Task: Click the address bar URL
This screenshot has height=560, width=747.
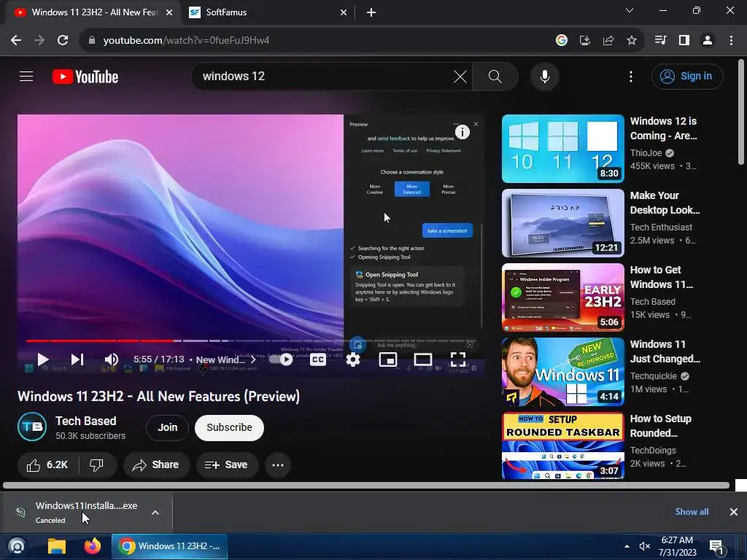Action: pos(186,41)
